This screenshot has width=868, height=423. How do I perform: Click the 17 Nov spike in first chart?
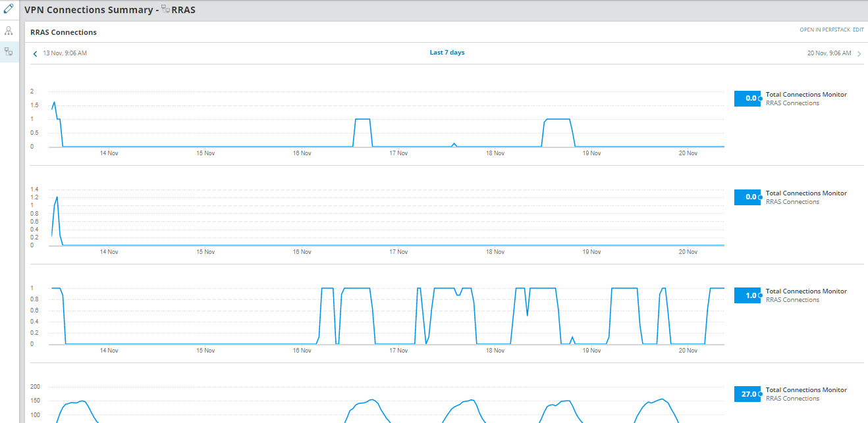[x=454, y=144]
